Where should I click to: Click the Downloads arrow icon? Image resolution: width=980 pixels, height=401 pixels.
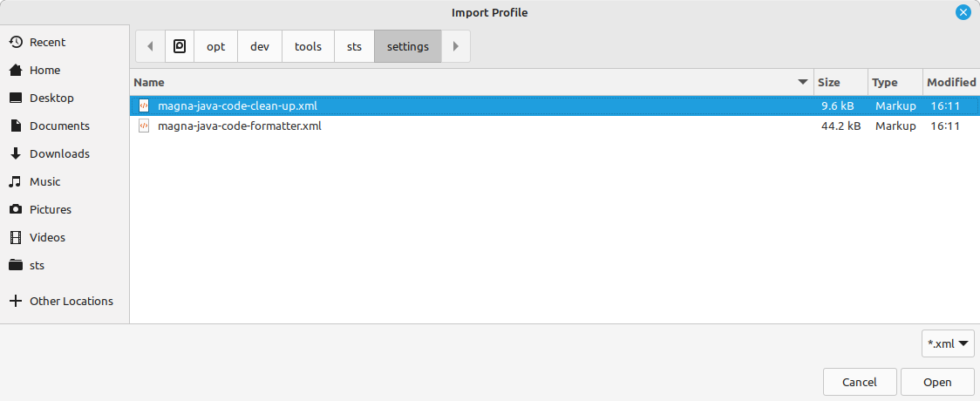coord(16,153)
